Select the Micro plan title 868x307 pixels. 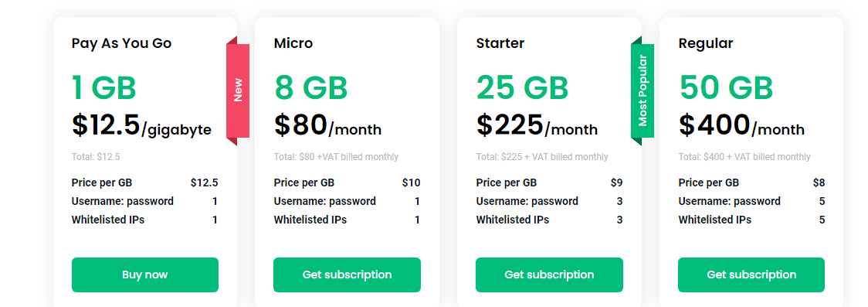tap(293, 43)
